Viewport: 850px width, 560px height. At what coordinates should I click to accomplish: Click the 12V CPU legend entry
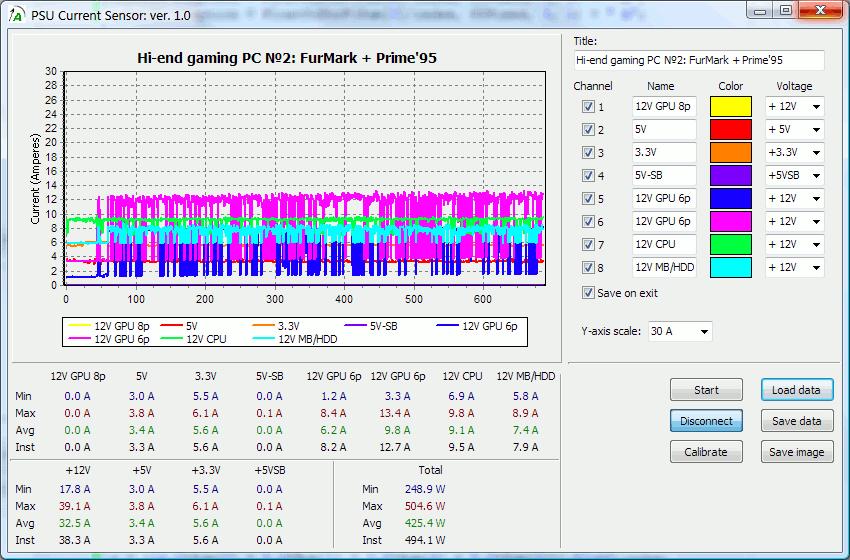[194, 339]
